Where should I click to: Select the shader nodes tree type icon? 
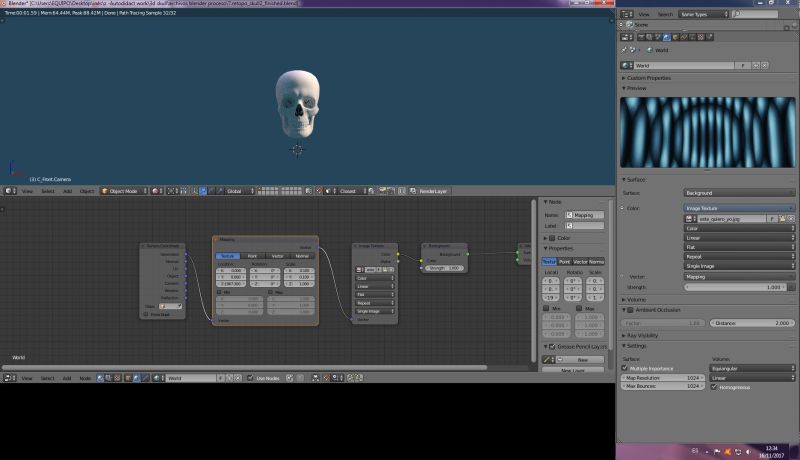tap(100, 378)
